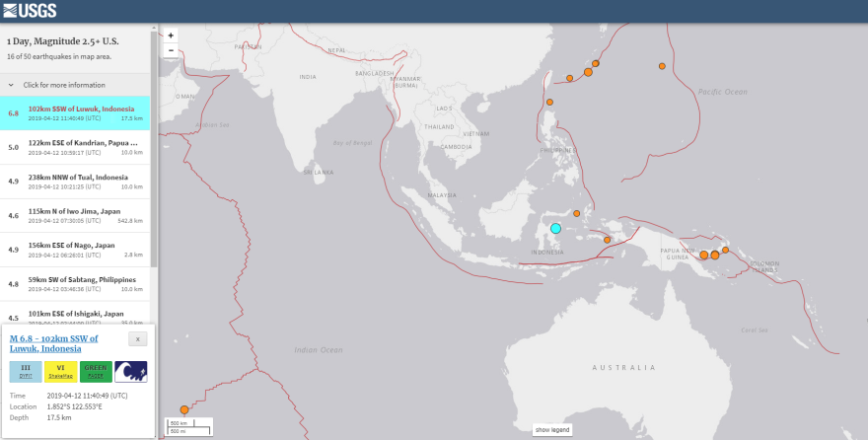Select the cyan Luwuk earthquake map marker
The height and width of the screenshot is (440, 868).
coord(555,229)
